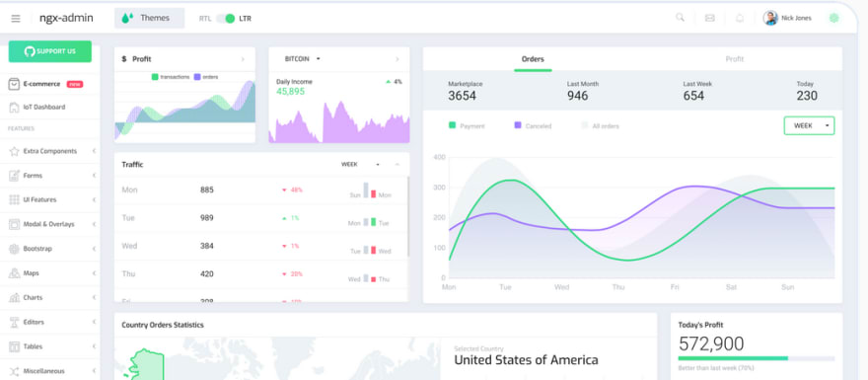Click the UI Features grid icon
The image size is (868, 380).
click(x=14, y=200)
